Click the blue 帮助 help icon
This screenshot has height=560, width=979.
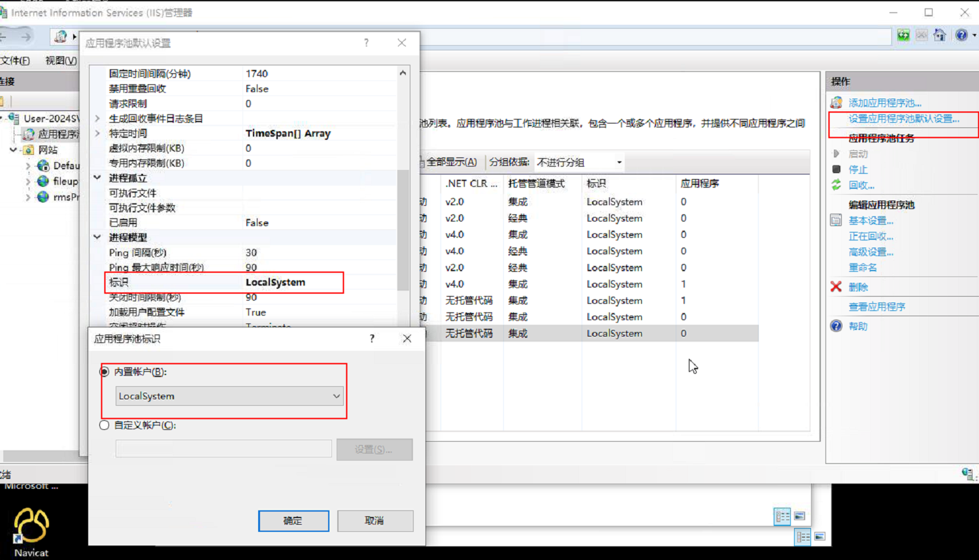coord(836,326)
